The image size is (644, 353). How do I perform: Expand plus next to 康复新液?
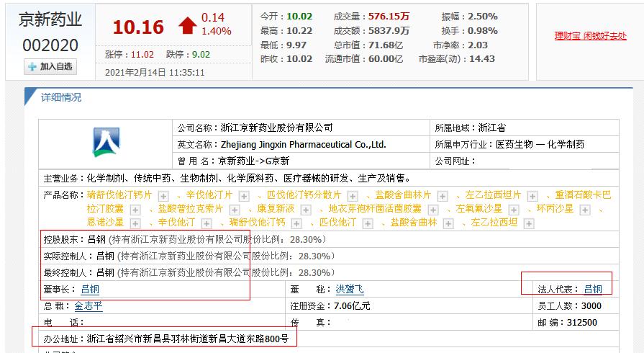(306, 210)
